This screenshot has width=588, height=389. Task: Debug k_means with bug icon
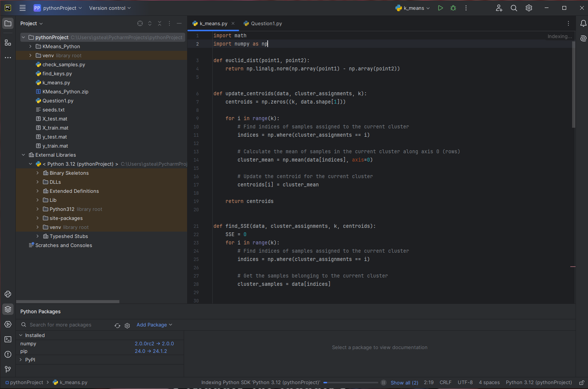[453, 8]
